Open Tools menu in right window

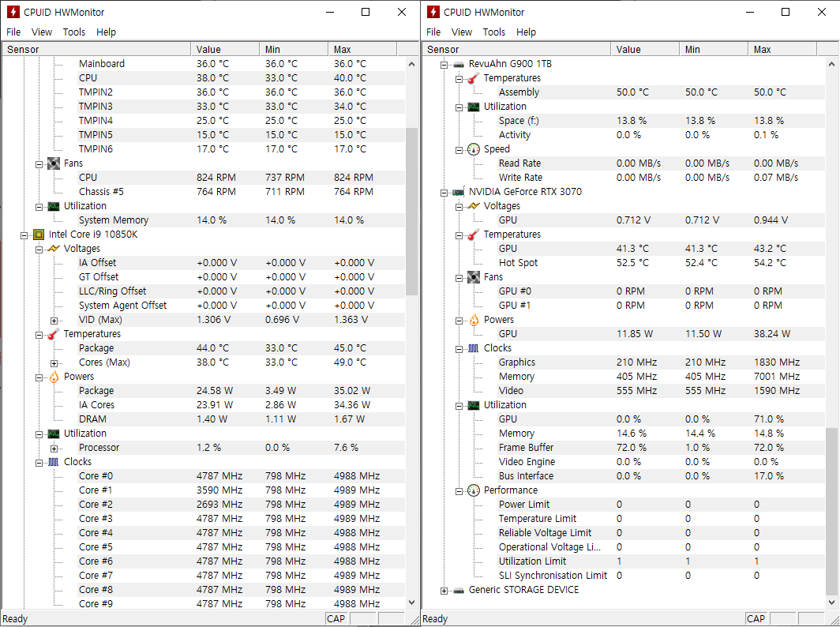pos(494,32)
